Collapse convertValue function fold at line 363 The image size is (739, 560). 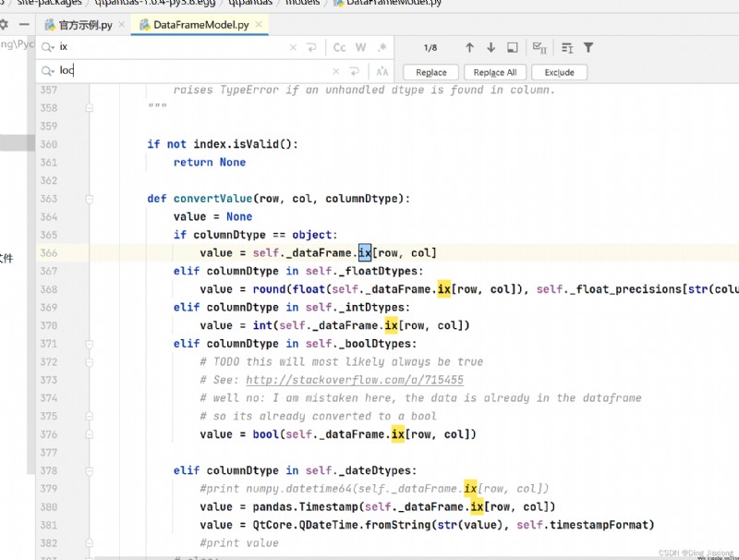(89, 199)
